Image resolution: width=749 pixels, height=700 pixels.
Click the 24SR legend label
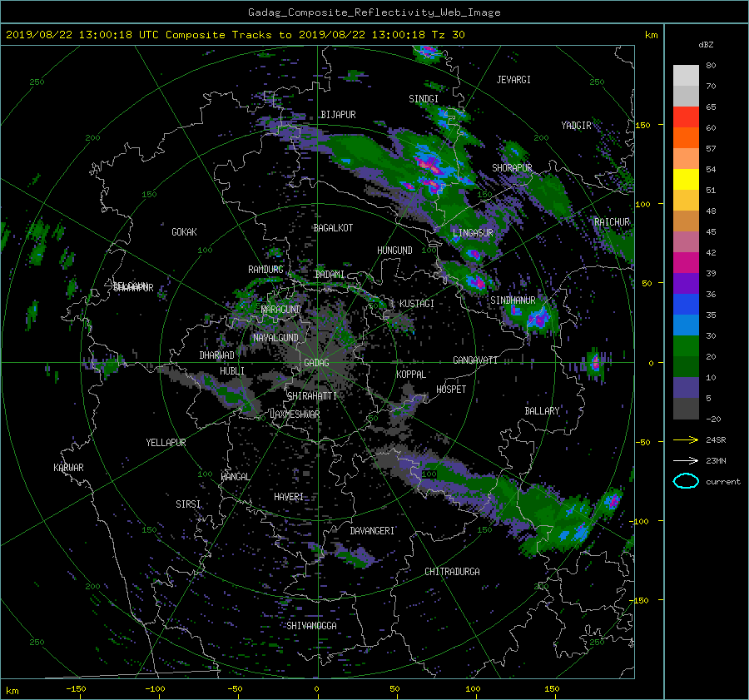click(716, 440)
